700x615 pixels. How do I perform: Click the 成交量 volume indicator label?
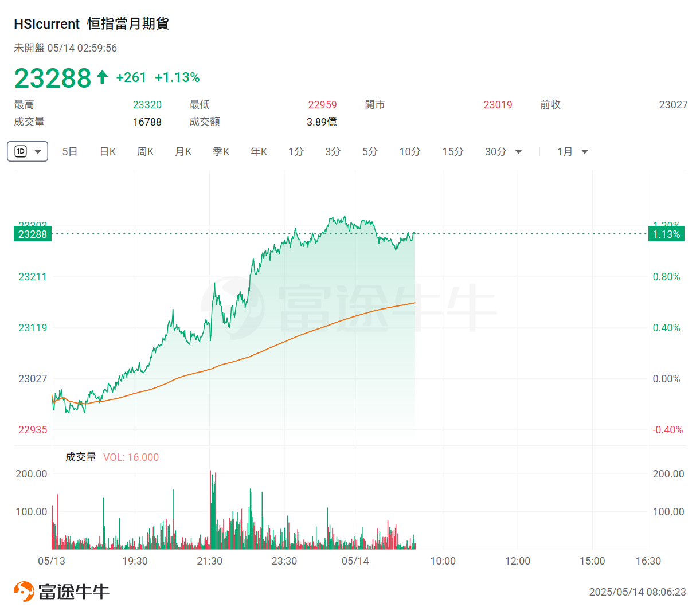[80, 457]
